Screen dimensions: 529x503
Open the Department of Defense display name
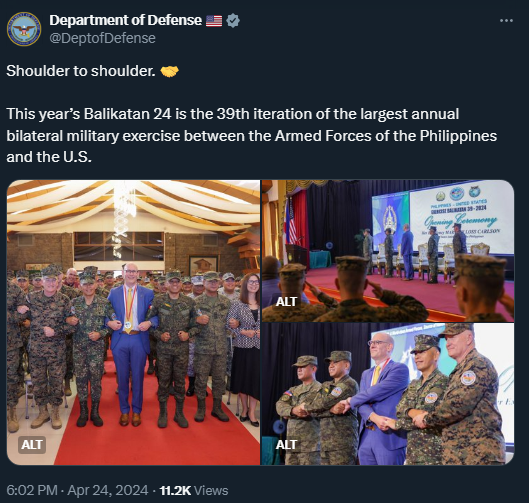(x=126, y=21)
